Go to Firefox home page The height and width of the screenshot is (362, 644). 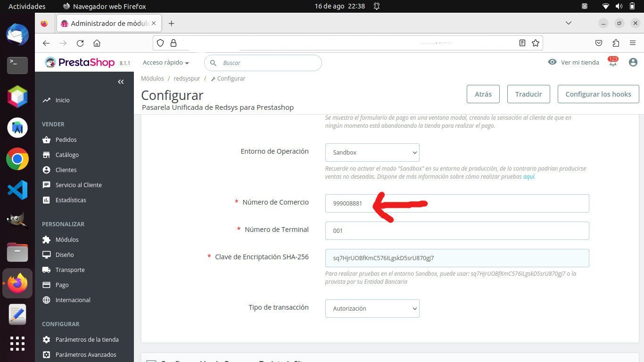click(97, 43)
